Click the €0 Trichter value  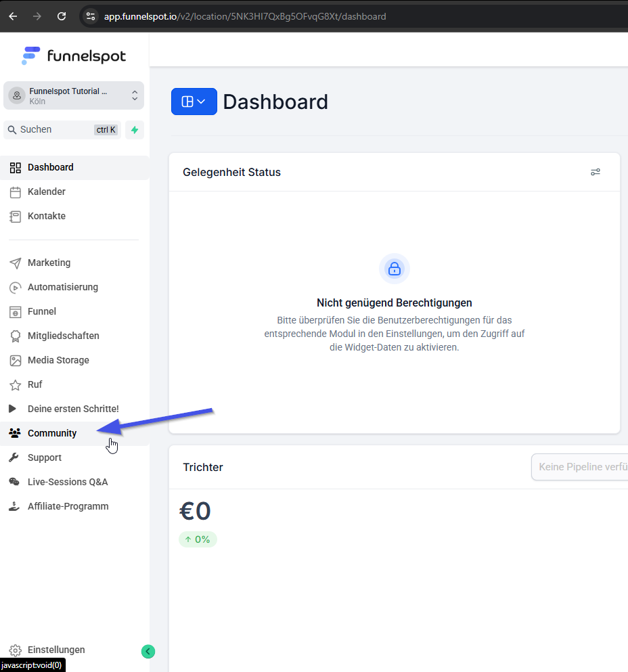pos(195,511)
